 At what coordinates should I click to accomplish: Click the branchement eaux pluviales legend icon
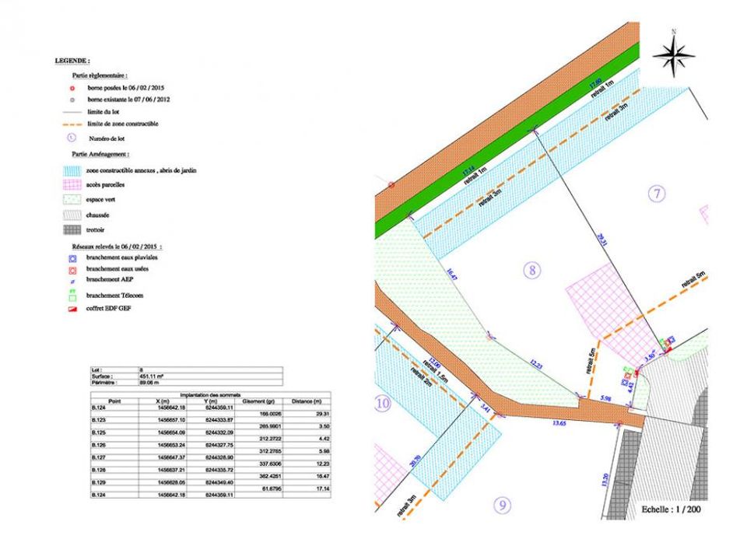click(72, 258)
